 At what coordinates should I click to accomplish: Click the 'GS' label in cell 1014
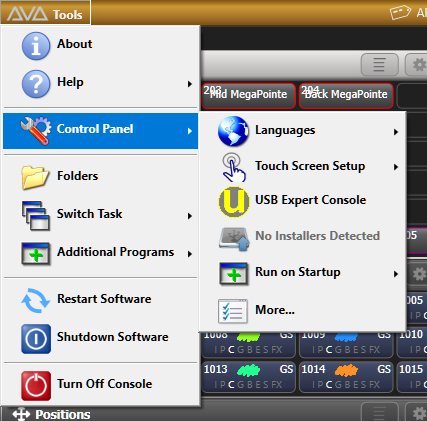(x=384, y=369)
